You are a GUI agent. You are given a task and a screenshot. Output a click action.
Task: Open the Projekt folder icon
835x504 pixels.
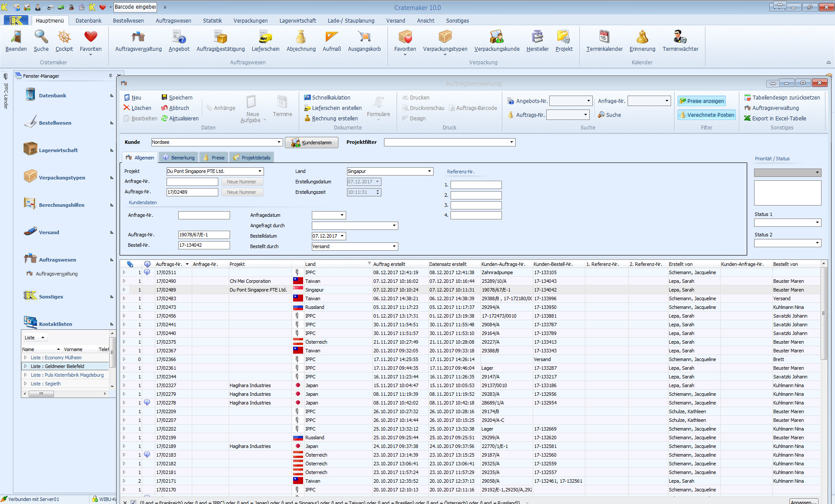(x=564, y=41)
